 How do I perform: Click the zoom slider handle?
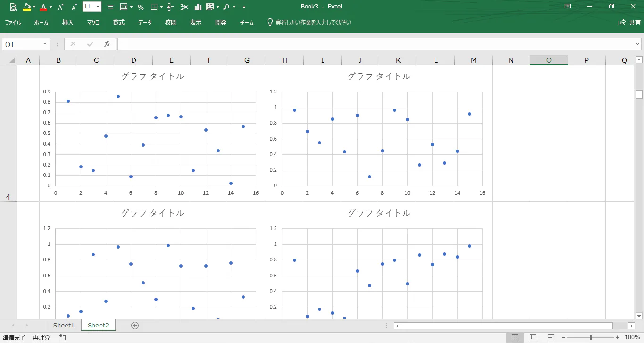coord(591,337)
